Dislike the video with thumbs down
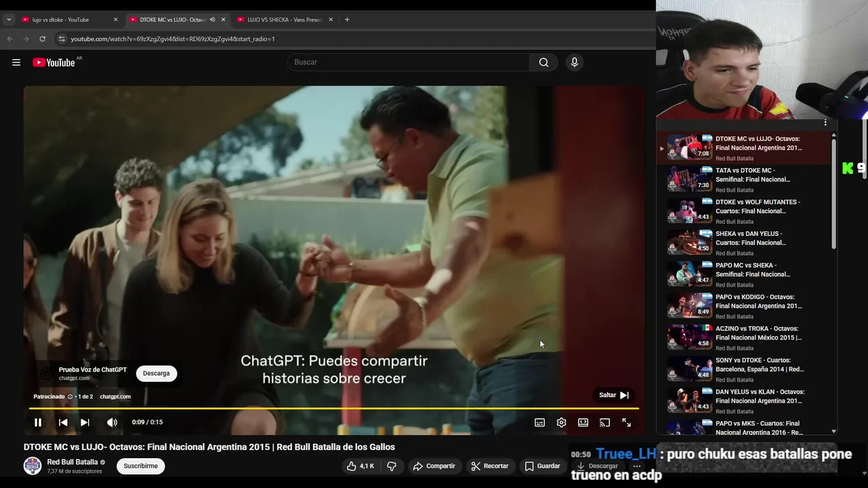The image size is (868, 488). tap(391, 466)
